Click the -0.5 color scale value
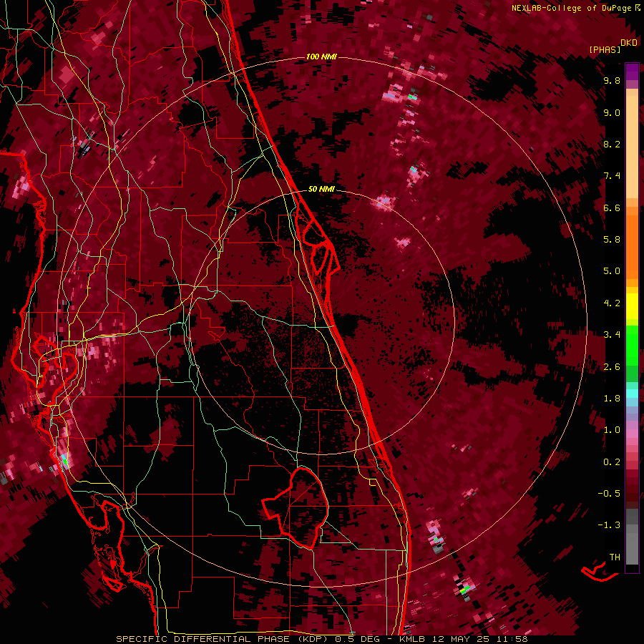The width and height of the screenshot is (644, 644). [x=609, y=494]
